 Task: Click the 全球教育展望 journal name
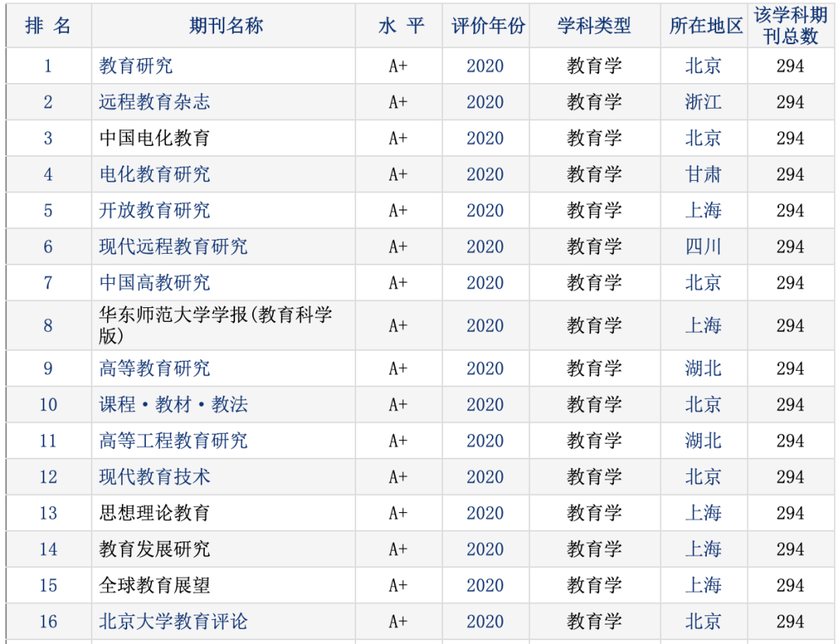pyautogui.click(x=154, y=585)
